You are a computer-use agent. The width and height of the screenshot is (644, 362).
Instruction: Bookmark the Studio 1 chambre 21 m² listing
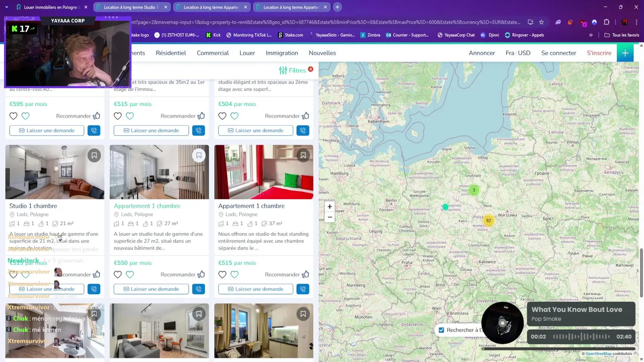coord(94,155)
